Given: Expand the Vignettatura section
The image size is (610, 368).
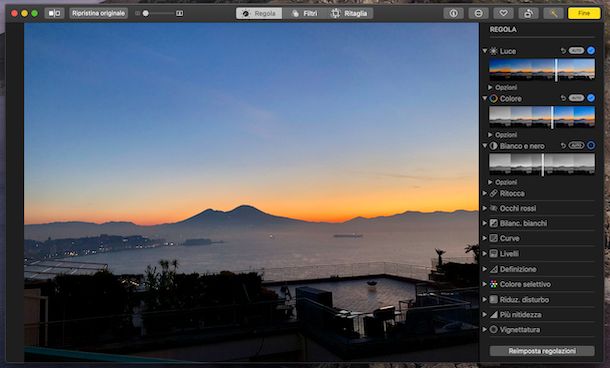Looking at the screenshot, I should coord(485,329).
